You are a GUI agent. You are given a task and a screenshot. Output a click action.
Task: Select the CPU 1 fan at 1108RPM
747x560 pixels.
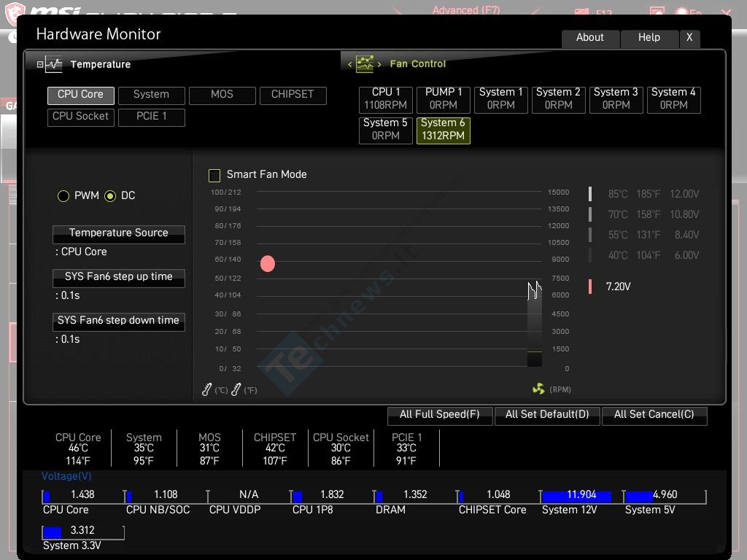(x=385, y=99)
